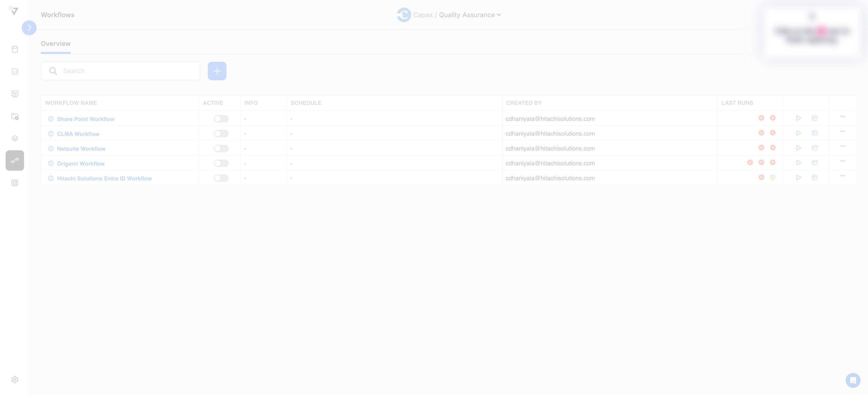
Task: Activate Hitachi Solutions Entra ID Workflow toggle
Action: pyautogui.click(x=221, y=178)
